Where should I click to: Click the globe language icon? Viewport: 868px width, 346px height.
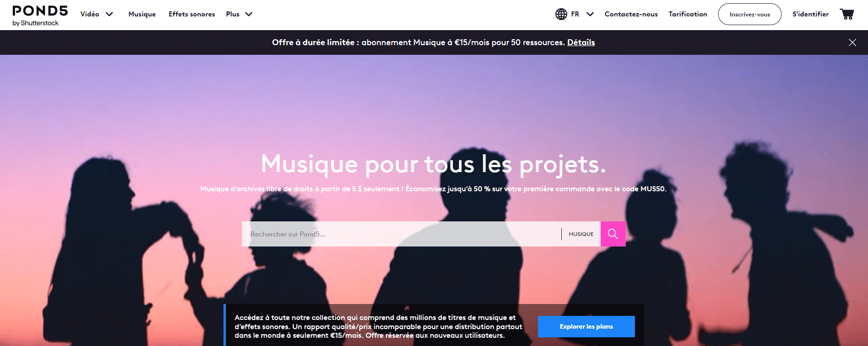click(561, 14)
